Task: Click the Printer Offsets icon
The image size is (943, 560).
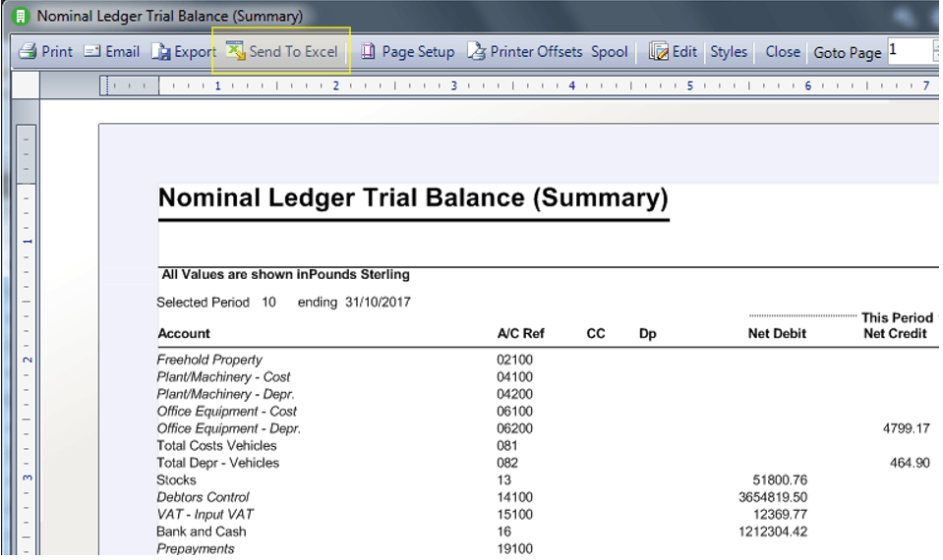Action: coord(476,52)
